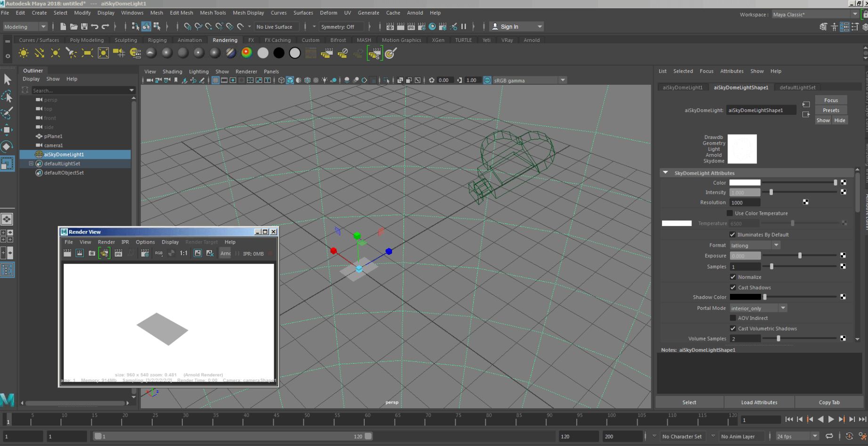Screen dimensions: 868x446
Task: Activate the Paint selection tool
Action: point(8,113)
